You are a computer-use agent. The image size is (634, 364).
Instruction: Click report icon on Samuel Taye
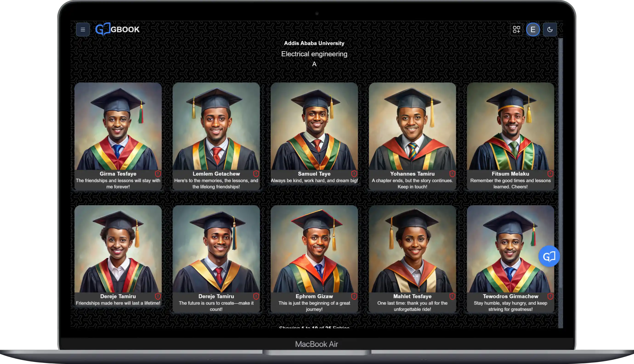pyautogui.click(x=354, y=174)
